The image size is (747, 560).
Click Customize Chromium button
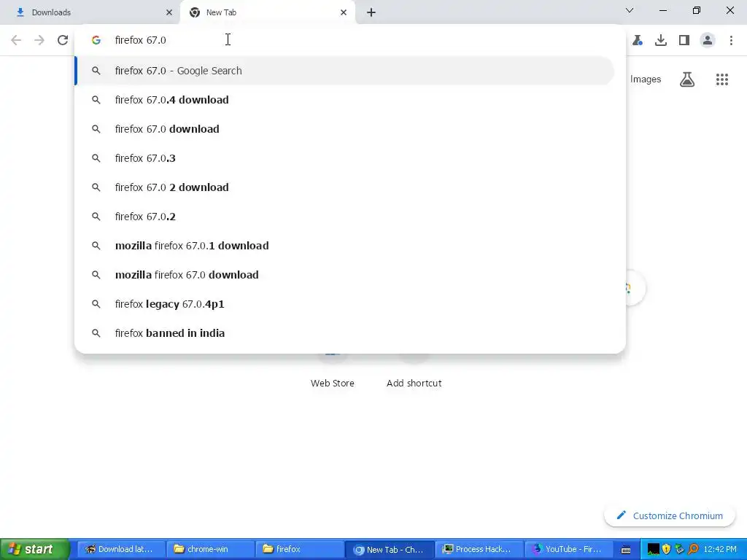click(670, 516)
